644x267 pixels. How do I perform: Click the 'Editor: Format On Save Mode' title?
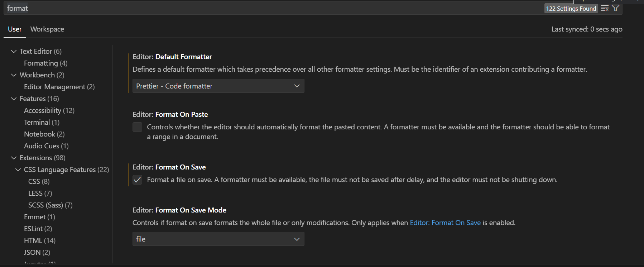point(179,210)
